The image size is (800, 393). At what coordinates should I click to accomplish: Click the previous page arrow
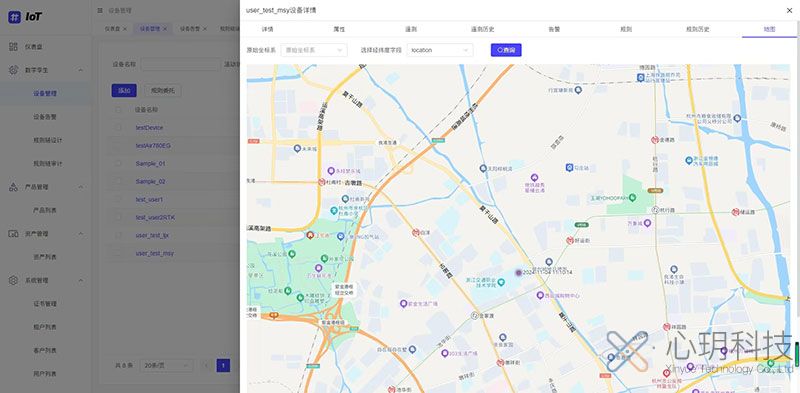tap(206, 365)
